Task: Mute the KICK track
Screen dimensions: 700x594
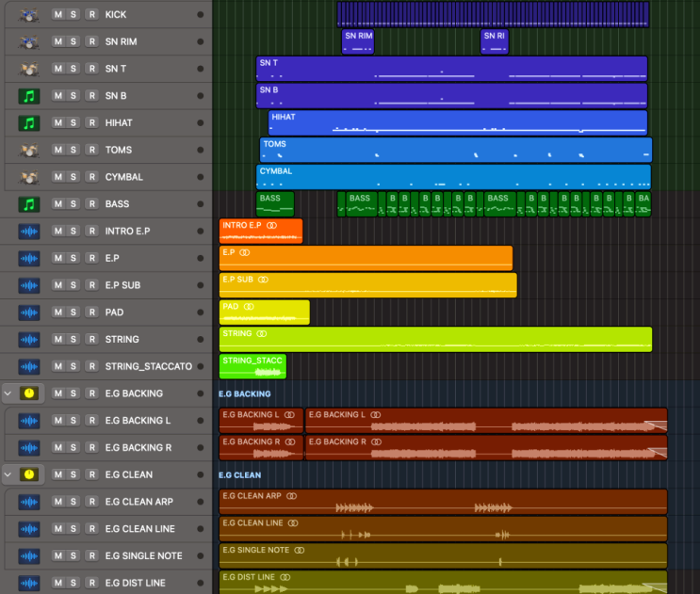Action: point(58,15)
